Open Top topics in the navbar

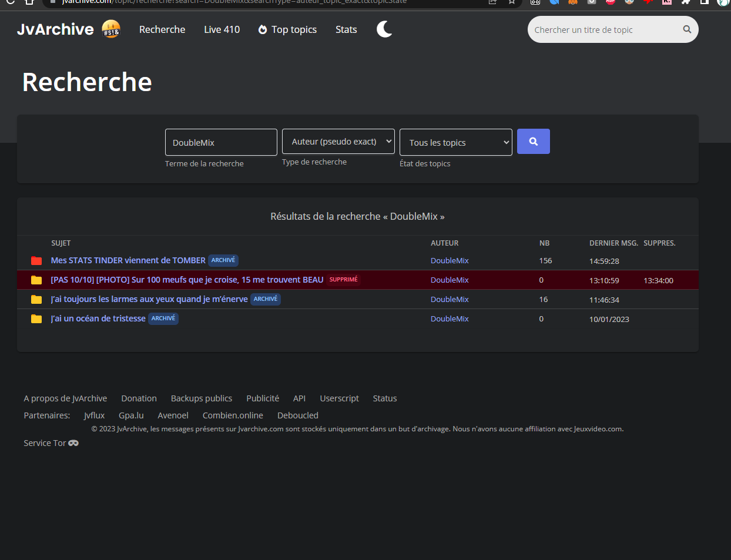[x=288, y=29]
